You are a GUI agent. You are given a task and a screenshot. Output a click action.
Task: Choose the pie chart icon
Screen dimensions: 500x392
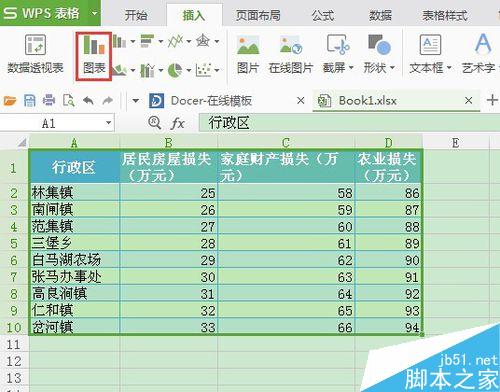click(x=175, y=70)
